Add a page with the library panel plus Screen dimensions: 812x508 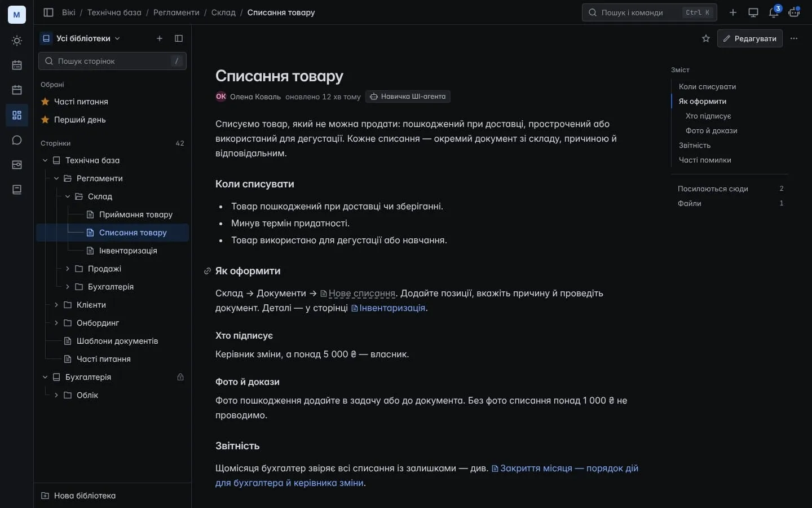[x=160, y=38]
